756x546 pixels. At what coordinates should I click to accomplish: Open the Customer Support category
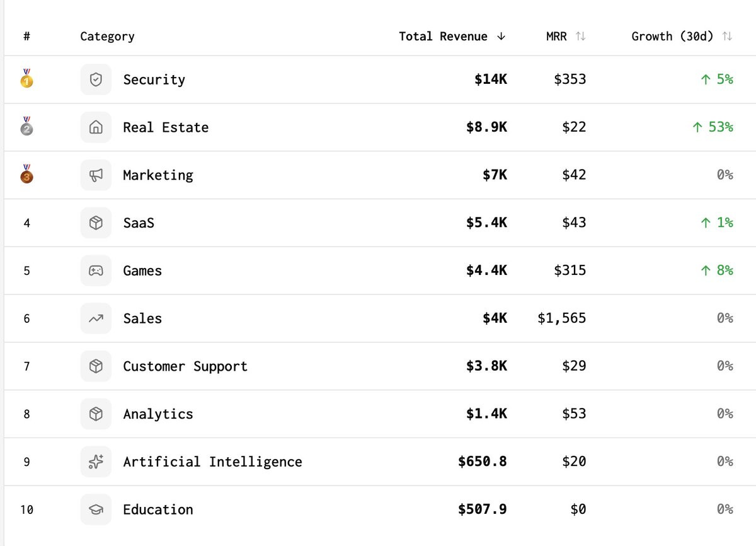(185, 366)
